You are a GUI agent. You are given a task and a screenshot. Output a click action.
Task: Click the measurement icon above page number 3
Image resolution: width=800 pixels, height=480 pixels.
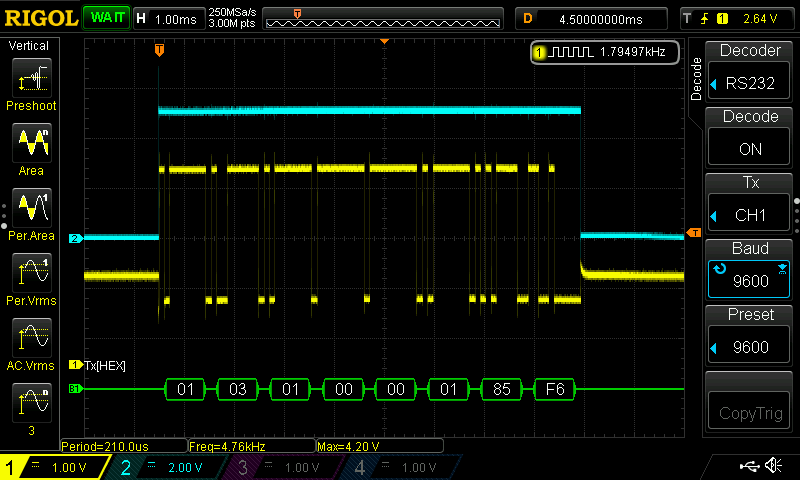point(32,403)
